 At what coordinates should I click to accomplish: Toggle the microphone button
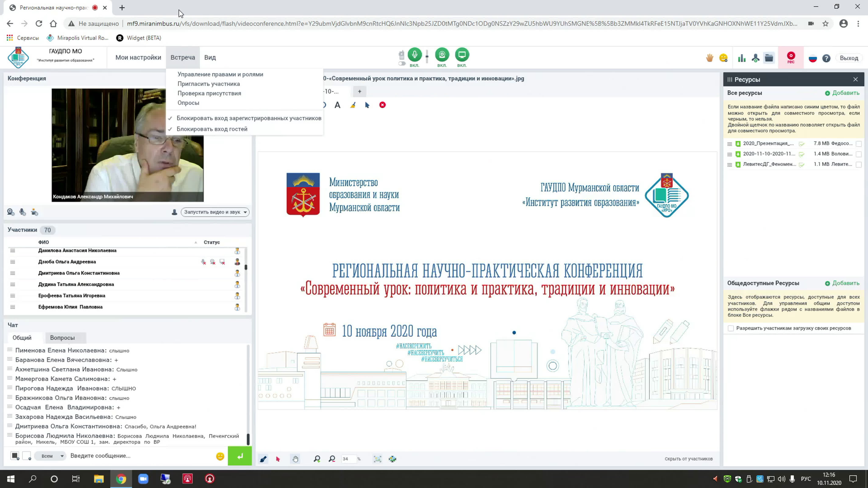[x=415, y=55]
